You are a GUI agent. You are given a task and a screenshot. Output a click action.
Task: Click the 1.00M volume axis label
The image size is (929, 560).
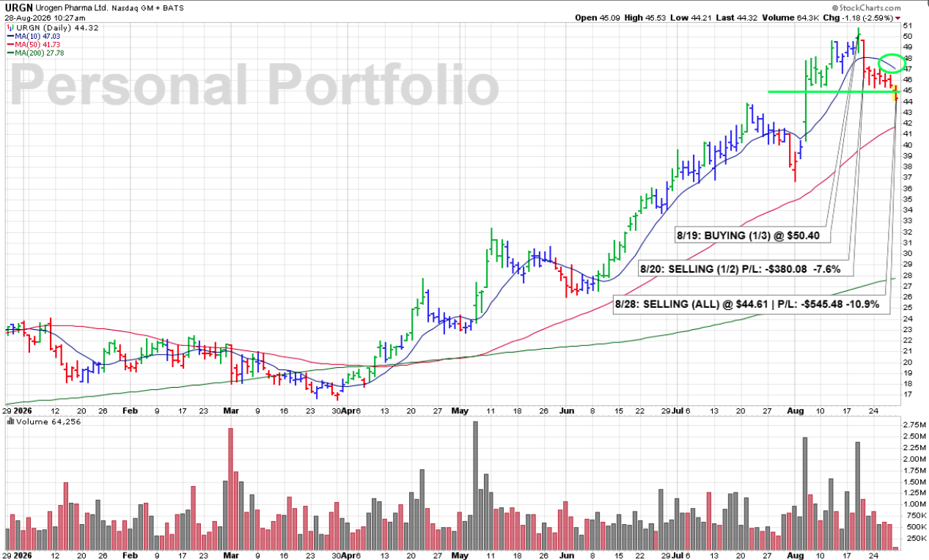[913, 504]
